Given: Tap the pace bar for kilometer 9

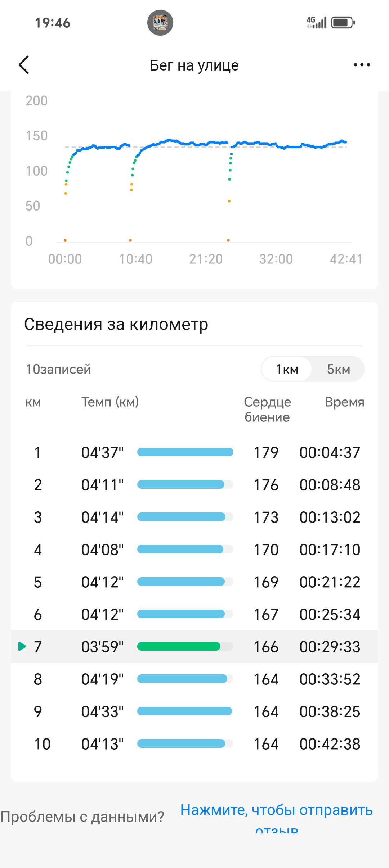Looking at the screenshot, I should click(185, 711).
